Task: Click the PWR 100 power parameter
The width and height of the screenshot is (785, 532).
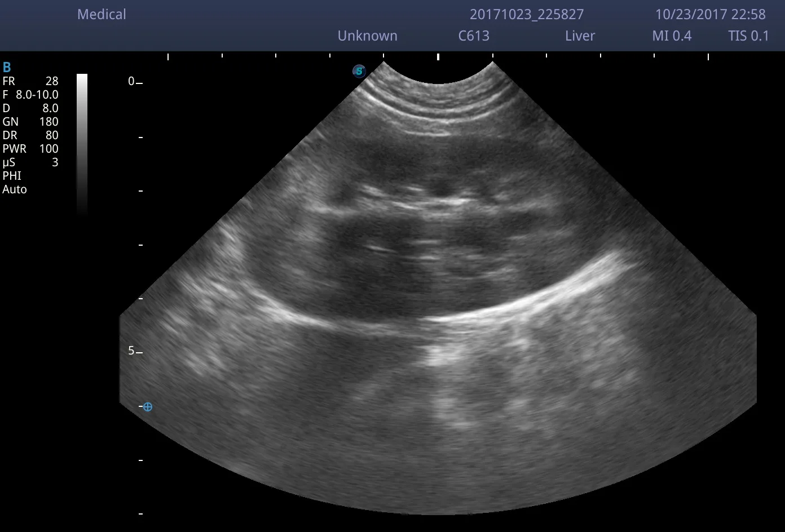Action: coord(30,149)
